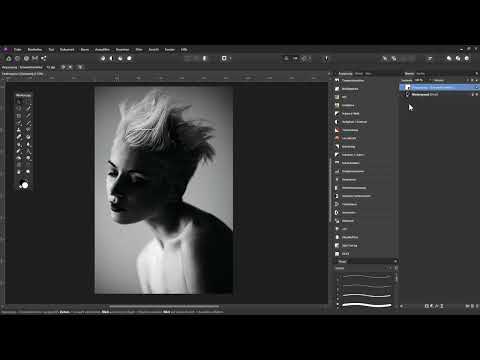This screenshot has height=360, width=480.
Task: Select the highlighted adjustment layer row
Action: click(439, 87)
